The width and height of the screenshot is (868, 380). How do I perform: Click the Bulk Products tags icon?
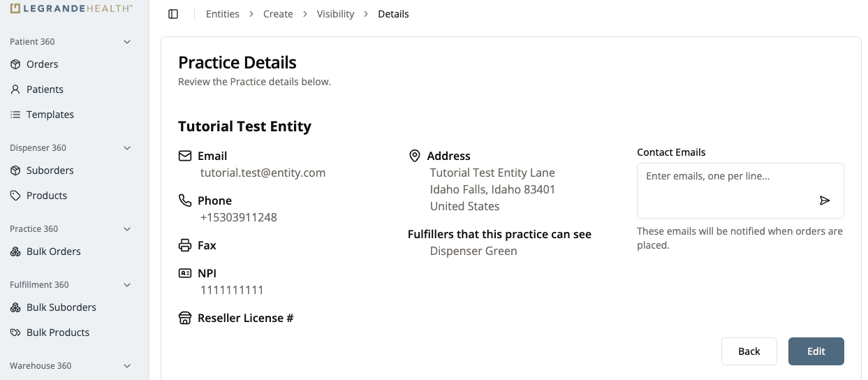click(15, 332)
